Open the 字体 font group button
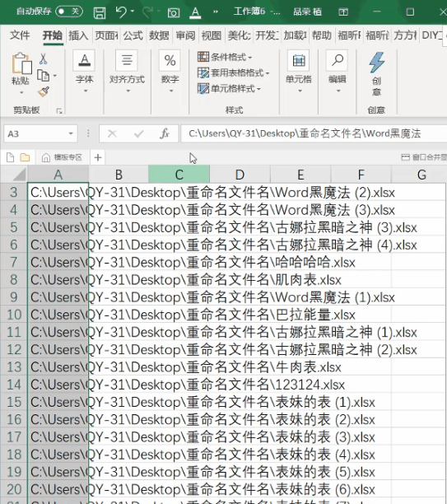The width and height of the screenshot is (447, 504). click(x=84, y=72)
